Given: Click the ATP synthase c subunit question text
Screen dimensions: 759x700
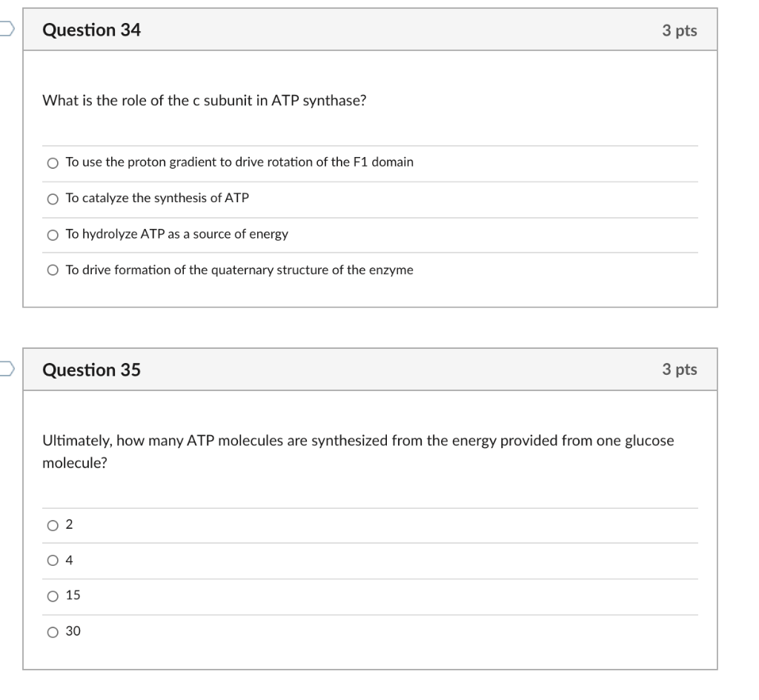Looking at the screenshot, I should (x=205, y=101).
